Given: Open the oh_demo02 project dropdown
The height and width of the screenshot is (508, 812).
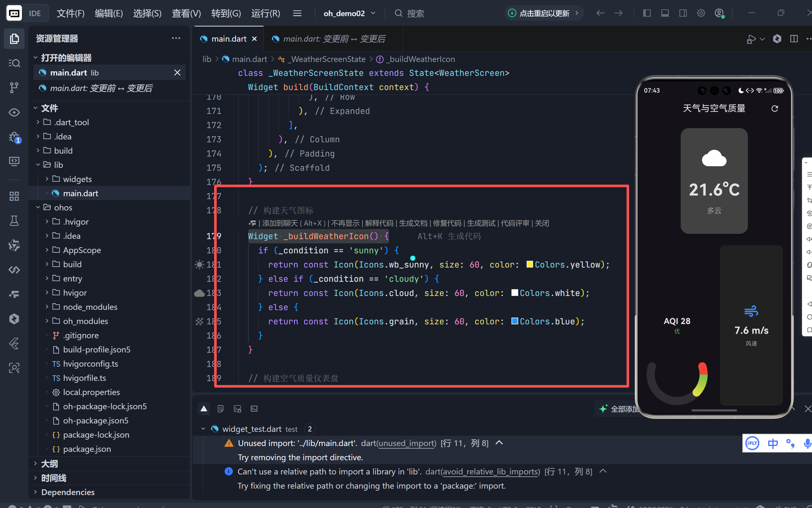Looking at the screenshot, I should (349, 14).
